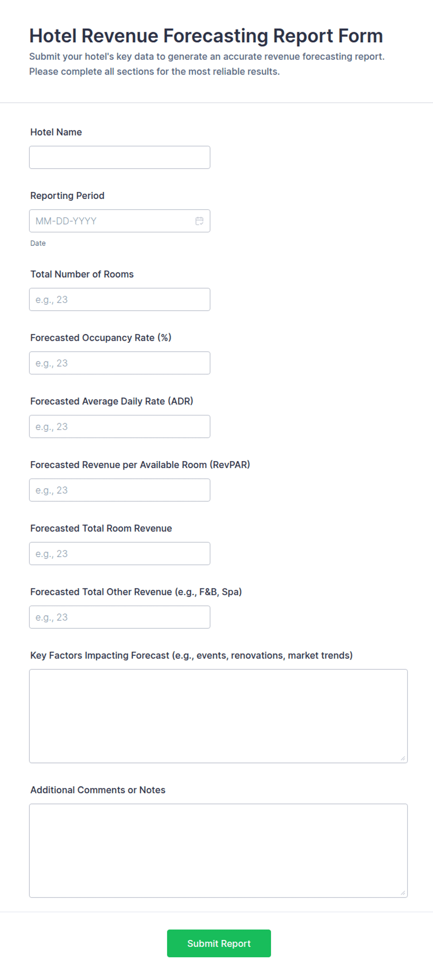
Task: Select the Forecasted Average Daily Rate field
Action: pos(120,427)
